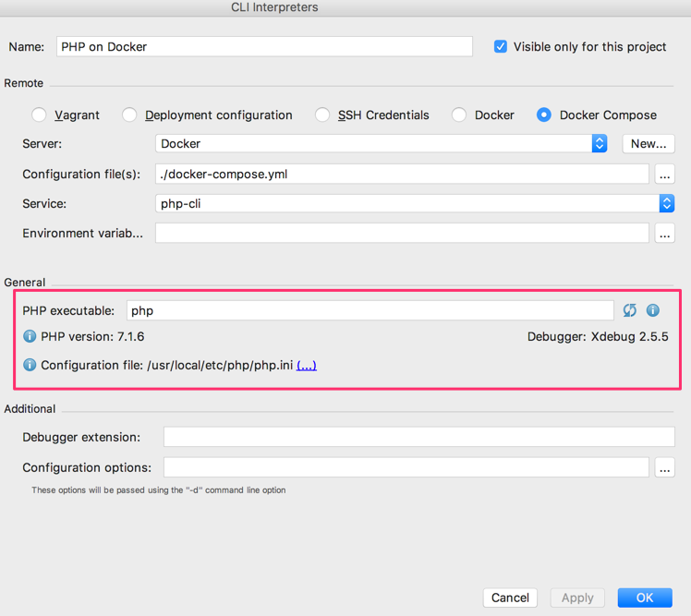Screen dimensions: 691x616
Task: Click into the Name text field
Action: tap(264, 46)
